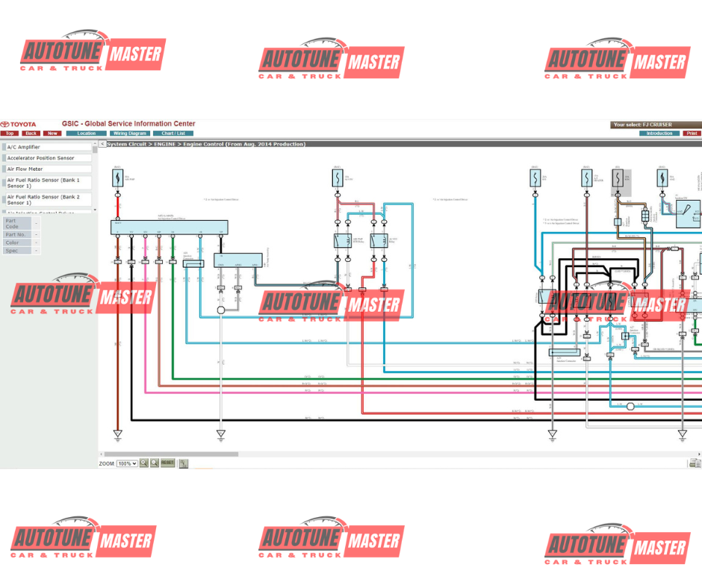
Task: Open the zoom percentage dropdown
Action: coord(127,463)
